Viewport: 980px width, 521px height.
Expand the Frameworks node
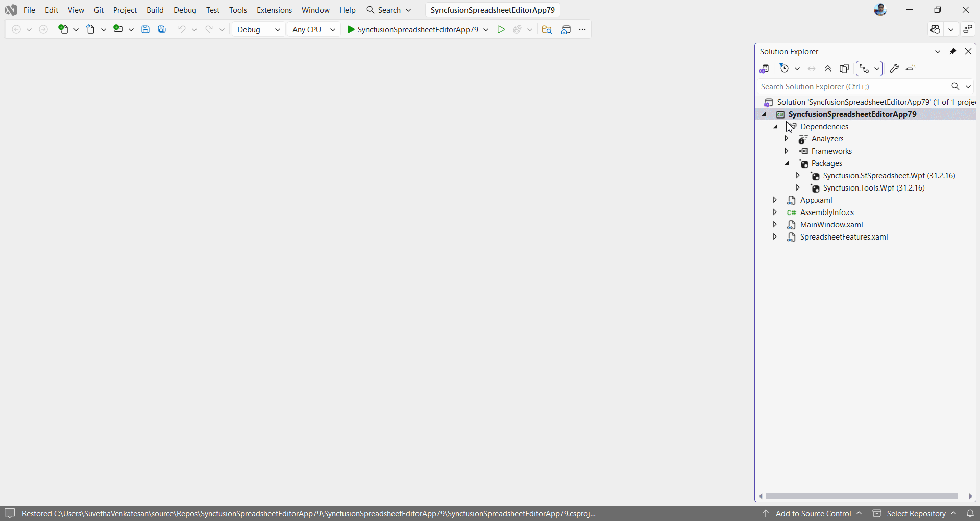tap(787, 151)
